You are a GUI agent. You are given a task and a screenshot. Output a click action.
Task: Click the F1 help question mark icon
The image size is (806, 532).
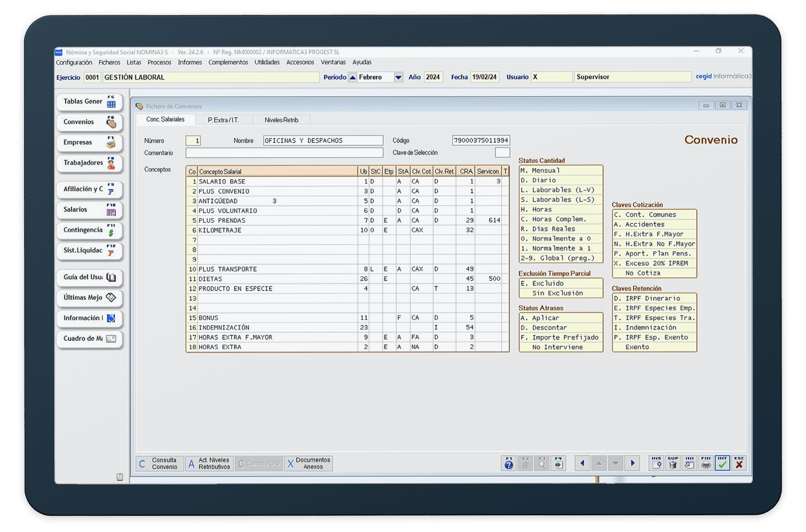coord(508,463)
